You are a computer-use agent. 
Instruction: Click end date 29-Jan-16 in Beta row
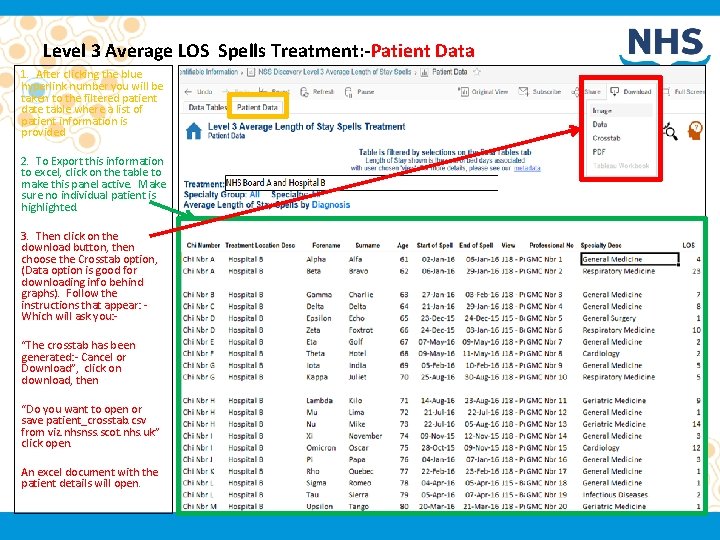point(483,271)
